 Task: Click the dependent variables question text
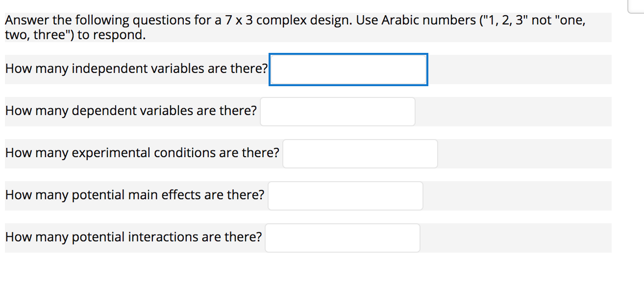pyautogui.click(x=130, y=111)
